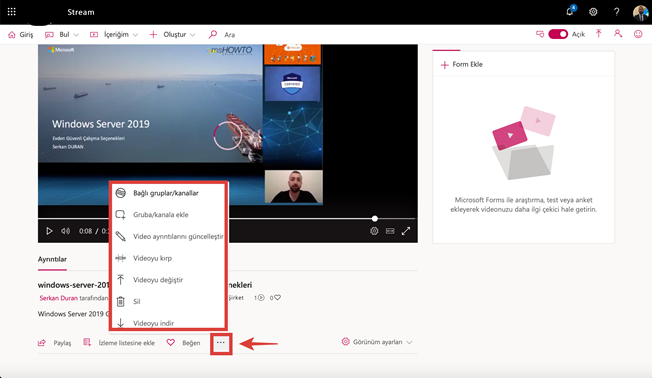The width and height of the screenshot is (652, 378).
Task: Play the video with play button
Action: point(49,231)
